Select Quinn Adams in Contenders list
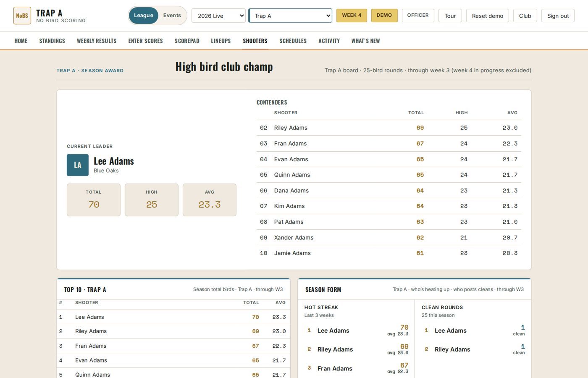588x378 pixels. pos(389,175)
